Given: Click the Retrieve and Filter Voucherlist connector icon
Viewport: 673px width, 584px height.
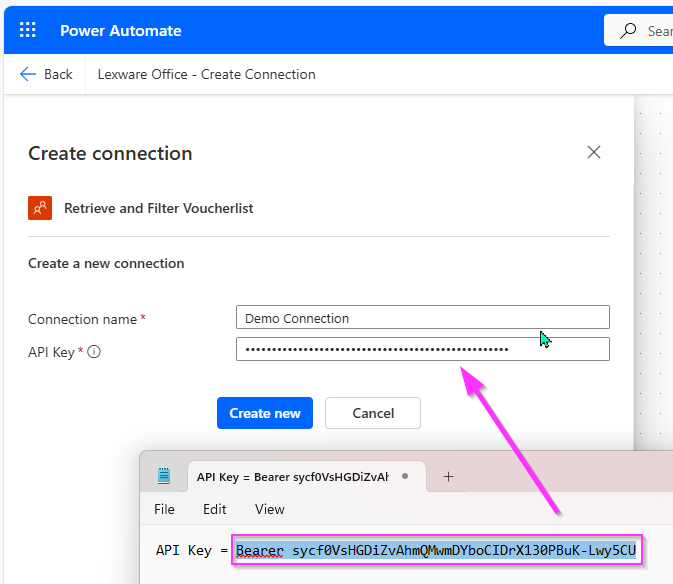Looking at the screenshot, I should coord(40,208).
